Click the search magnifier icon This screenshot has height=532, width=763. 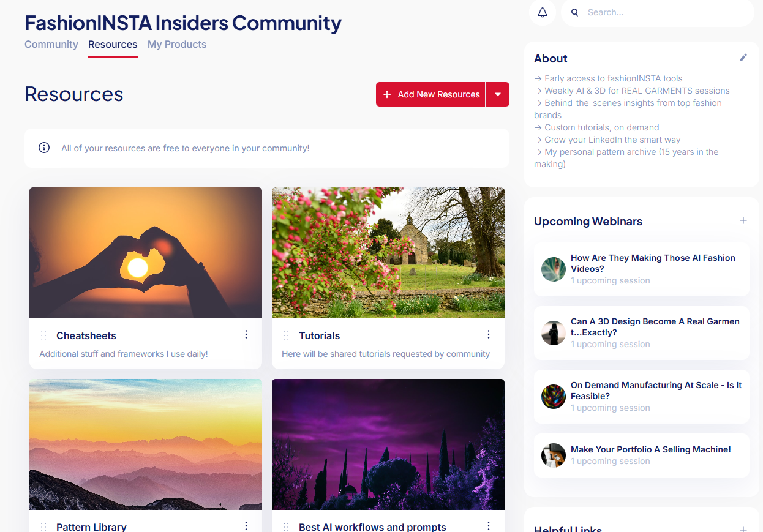click(x=574, y=12)
